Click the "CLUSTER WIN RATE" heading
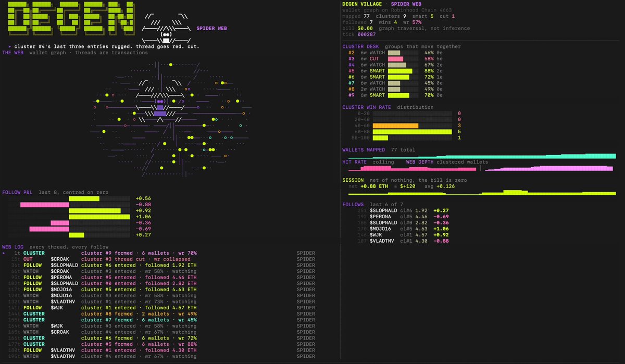The height and width of the screenshot is (364, 625). [367, 107]
